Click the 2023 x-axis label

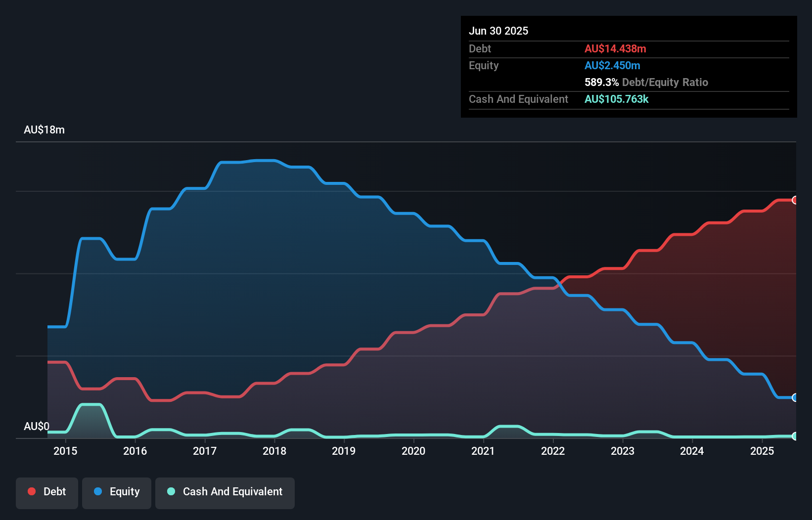623,451
